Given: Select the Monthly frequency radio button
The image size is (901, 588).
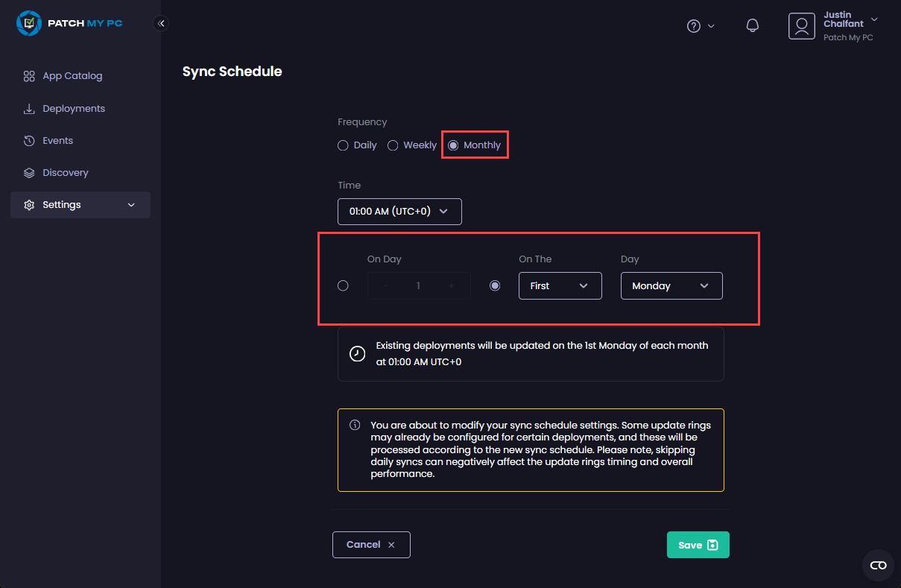Looking at the screenshot, I should (453, 145).
